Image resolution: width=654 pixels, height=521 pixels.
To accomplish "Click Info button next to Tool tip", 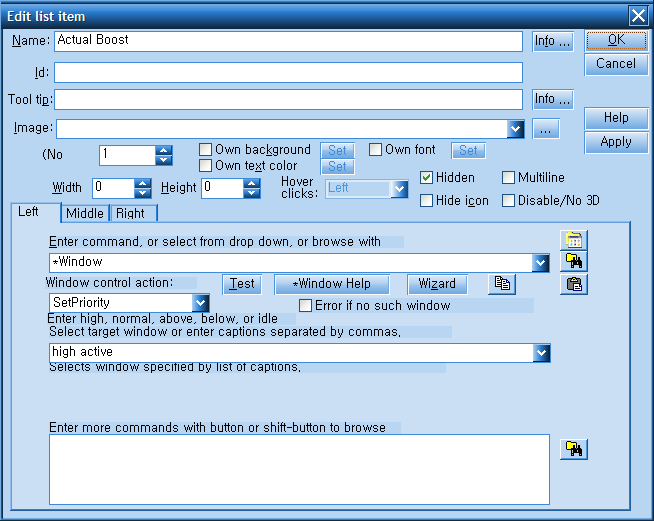I will coord(553,100).
